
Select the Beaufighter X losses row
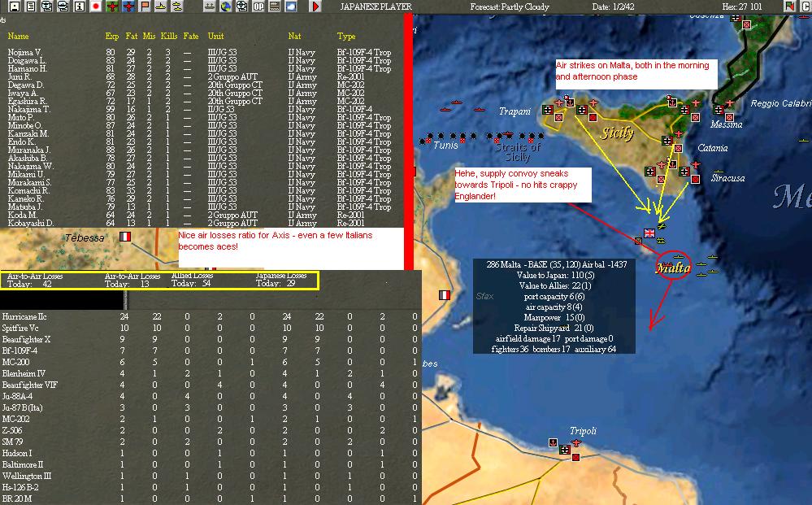coord(210,339)
